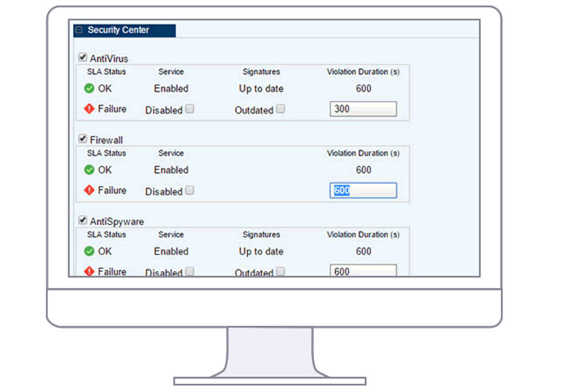
Task: Click the Security Center header title
Action: 118,30
